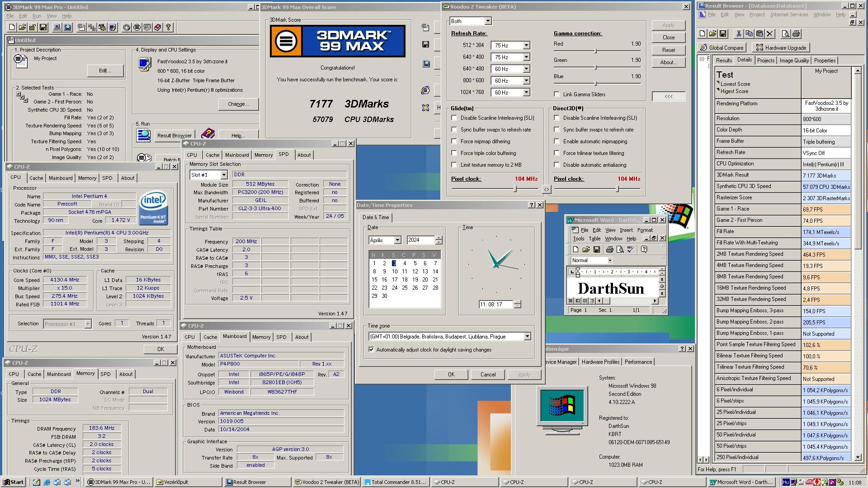
Task: Click the save icon in 3DMark toolbar
Action: [43, 28]
